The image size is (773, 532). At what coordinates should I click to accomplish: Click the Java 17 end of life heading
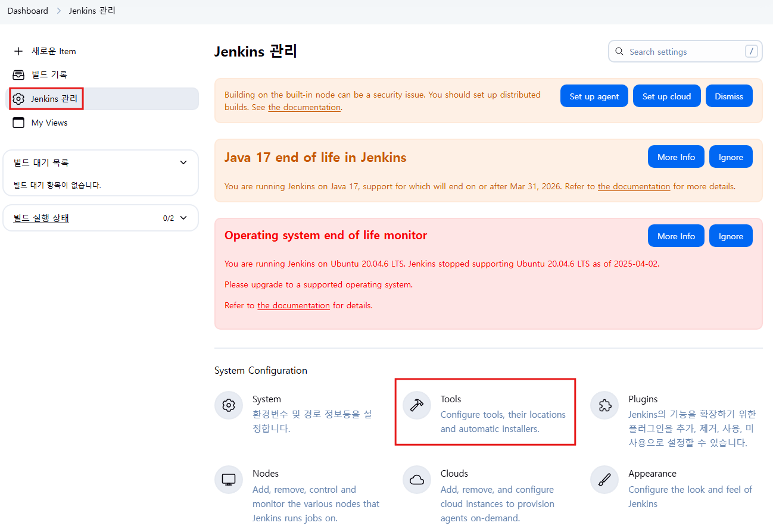(315, 157)
